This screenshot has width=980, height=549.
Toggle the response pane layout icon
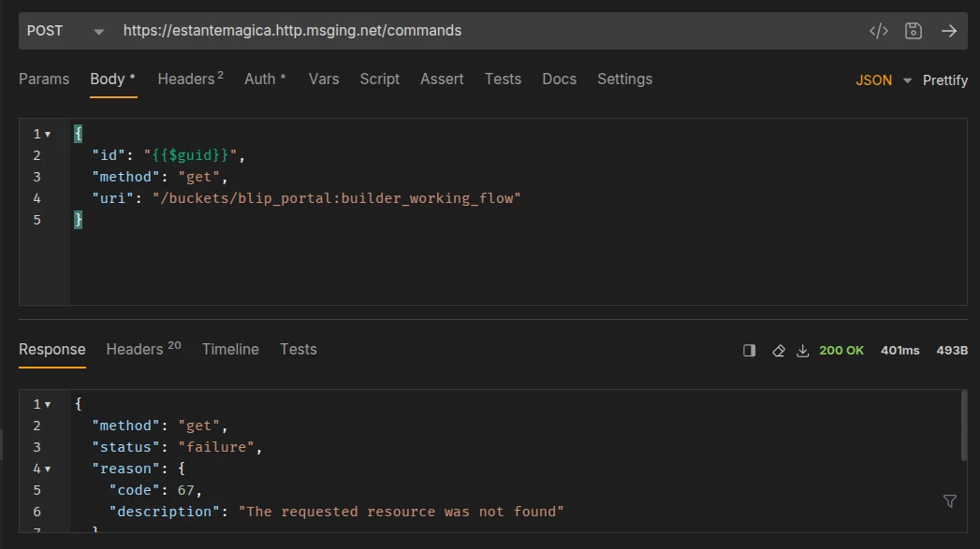tap(749, 351)
